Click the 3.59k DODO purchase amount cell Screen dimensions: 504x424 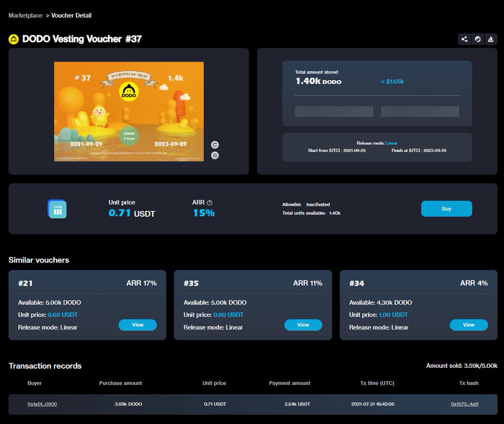pos(129,404)
